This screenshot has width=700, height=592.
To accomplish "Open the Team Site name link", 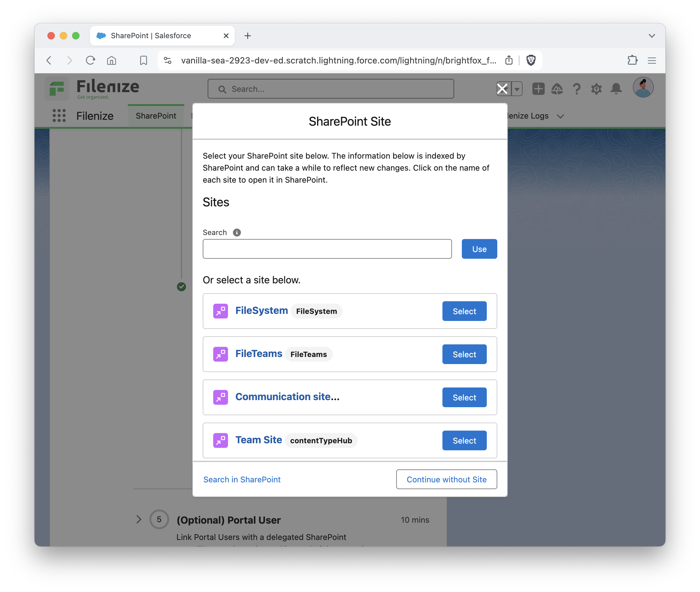I will (258, 440).
